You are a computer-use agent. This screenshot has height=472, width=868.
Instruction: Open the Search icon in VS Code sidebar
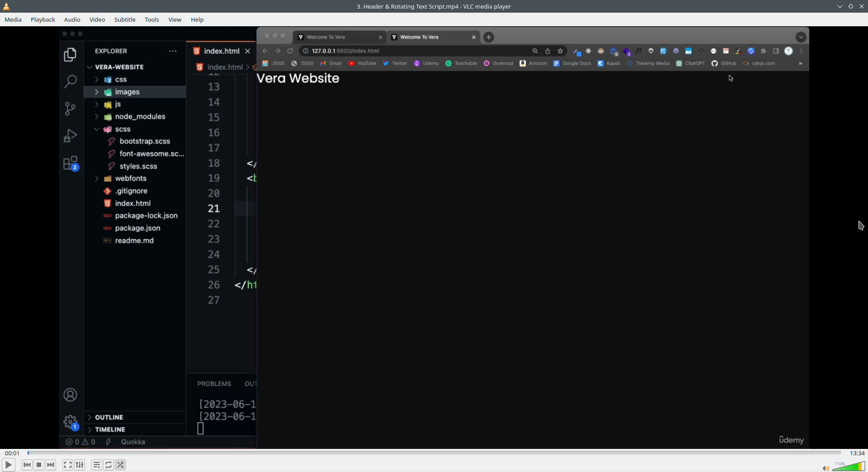70,81
